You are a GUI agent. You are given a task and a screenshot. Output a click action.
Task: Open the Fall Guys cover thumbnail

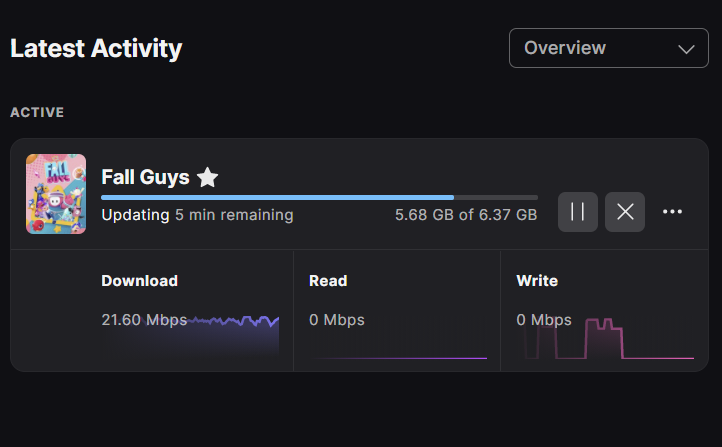[x=56, y=194]
